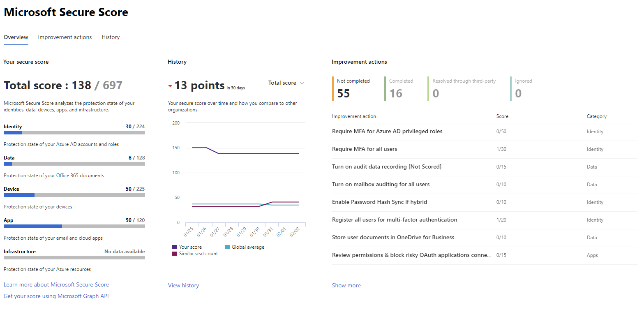
Task: Toggle the Similar seat count legend item
Action: 195,253
